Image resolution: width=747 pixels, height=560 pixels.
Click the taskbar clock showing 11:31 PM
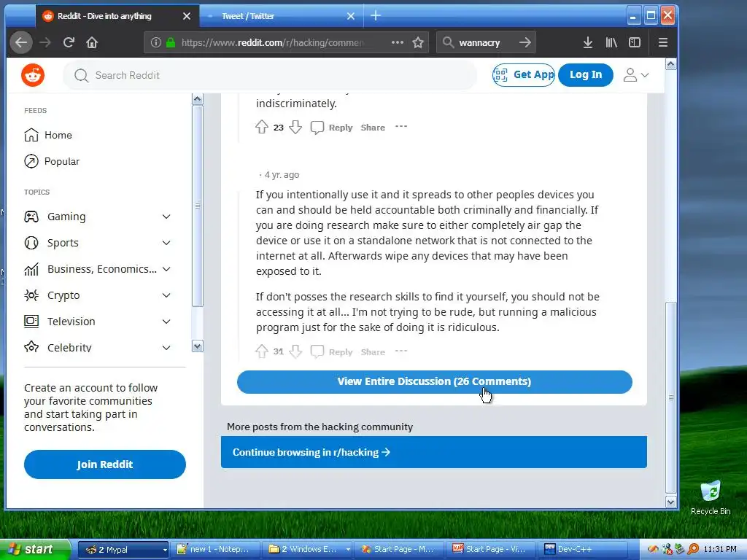(x=720, y=549)
